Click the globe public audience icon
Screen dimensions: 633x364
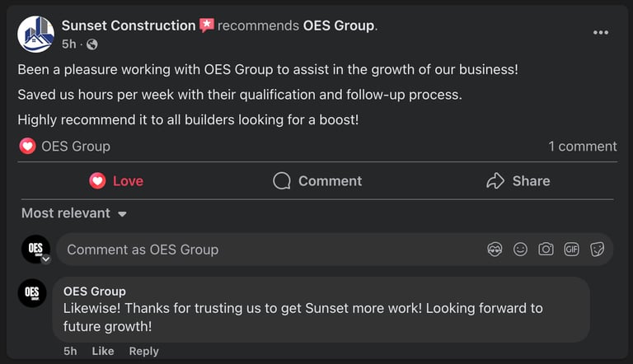tap(92, 44)
